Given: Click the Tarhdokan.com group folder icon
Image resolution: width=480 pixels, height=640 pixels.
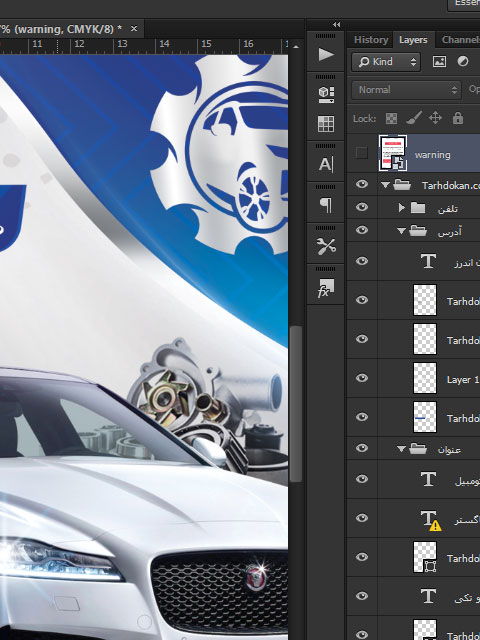Looking at the screenshot, I should tap(402, 185).
